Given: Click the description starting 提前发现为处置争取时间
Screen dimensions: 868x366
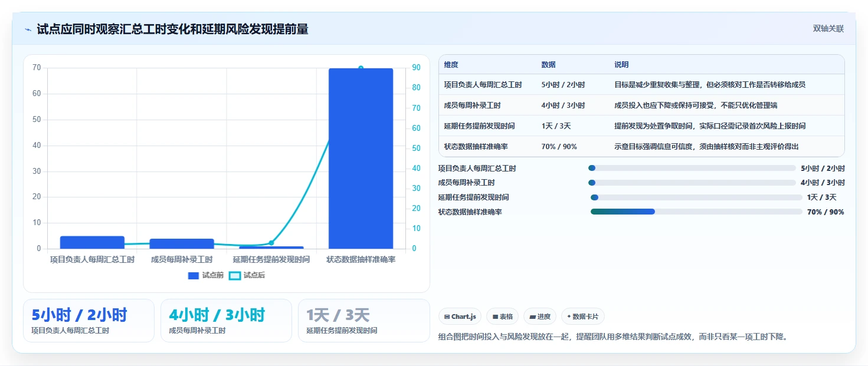Looking at the screenshot, I should click(x=710, y=126).
